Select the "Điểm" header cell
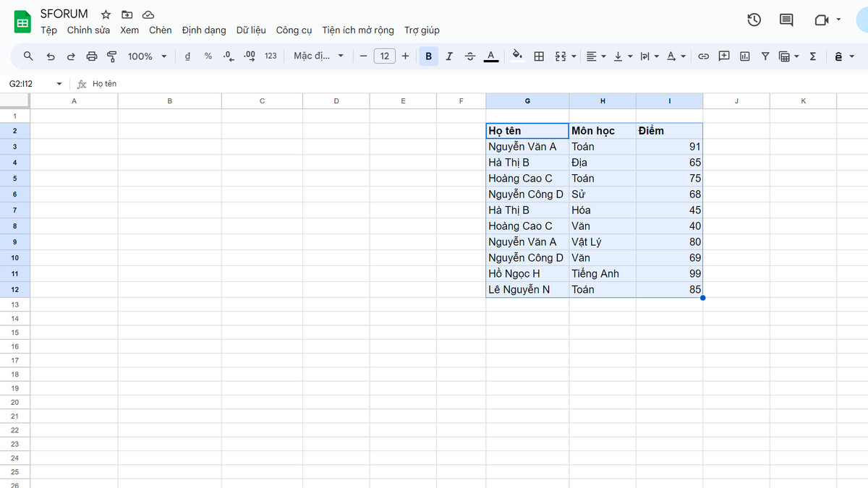Screen dimensions: 868x488 669,131
